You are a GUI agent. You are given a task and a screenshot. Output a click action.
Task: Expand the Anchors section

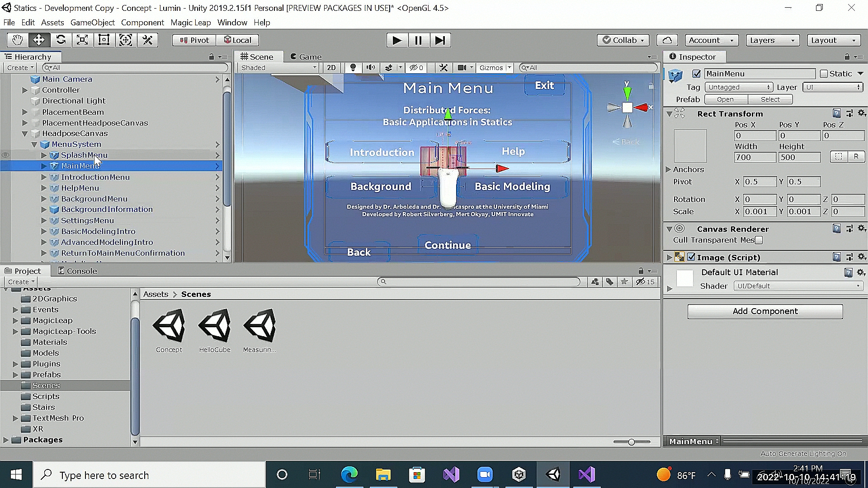(x=668, y=169)
